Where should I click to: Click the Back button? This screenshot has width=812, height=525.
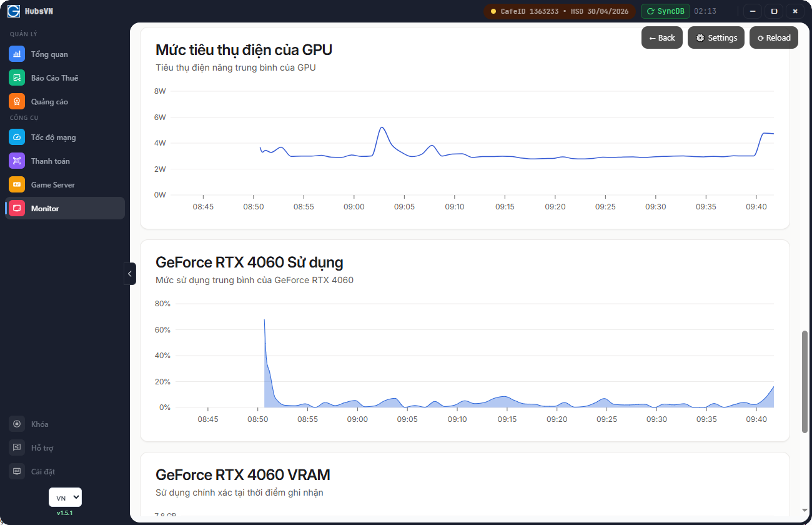pos(661,37)
